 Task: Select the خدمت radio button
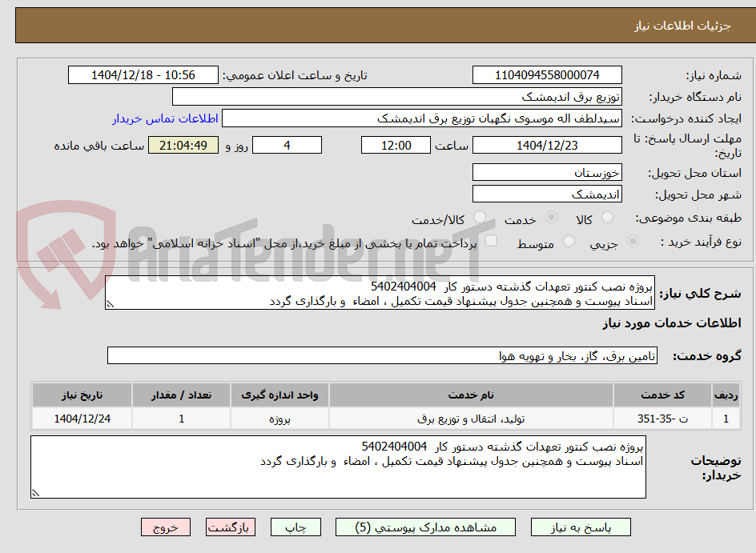pos(551,218)
